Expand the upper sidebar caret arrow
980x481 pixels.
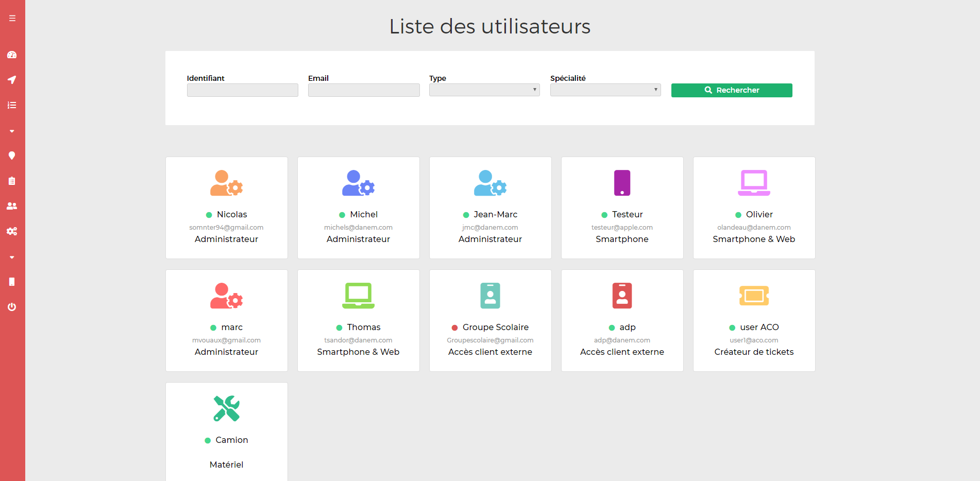click(x=12, y=131)
